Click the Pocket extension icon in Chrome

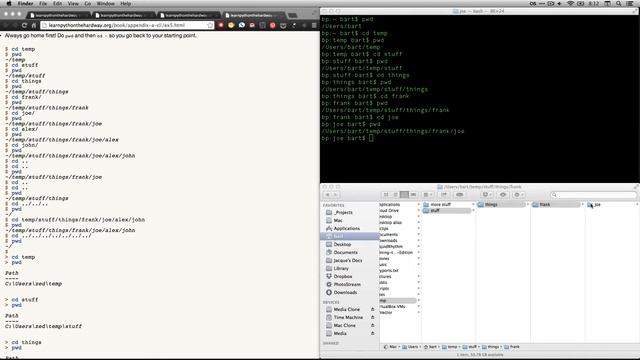point(283,25)
